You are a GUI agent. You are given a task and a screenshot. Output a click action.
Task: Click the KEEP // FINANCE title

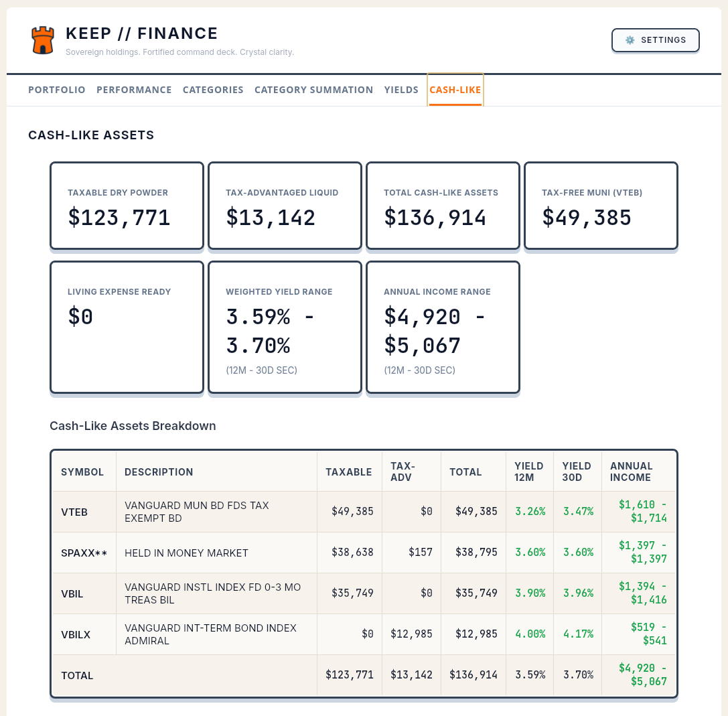141,33
